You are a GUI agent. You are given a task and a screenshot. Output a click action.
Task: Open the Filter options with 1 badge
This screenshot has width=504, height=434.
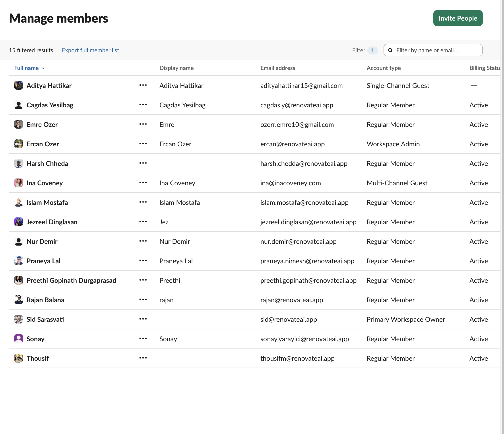365,50
